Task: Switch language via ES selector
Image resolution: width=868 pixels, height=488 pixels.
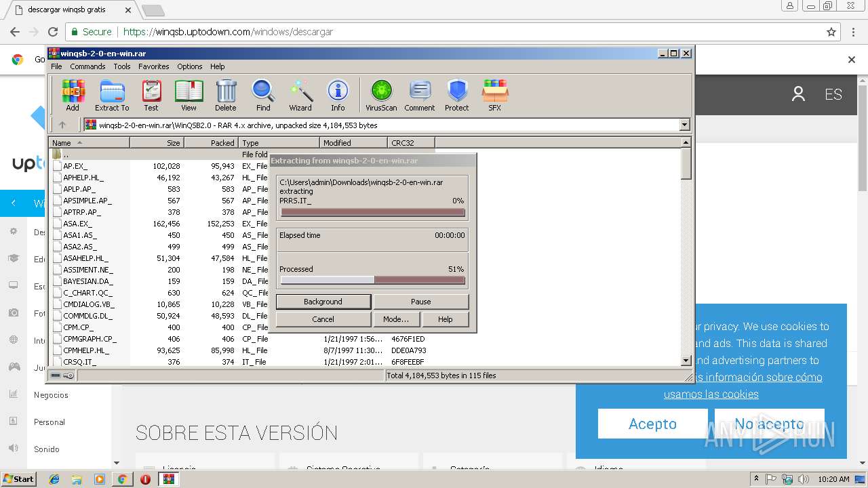Action: point(833,94)
